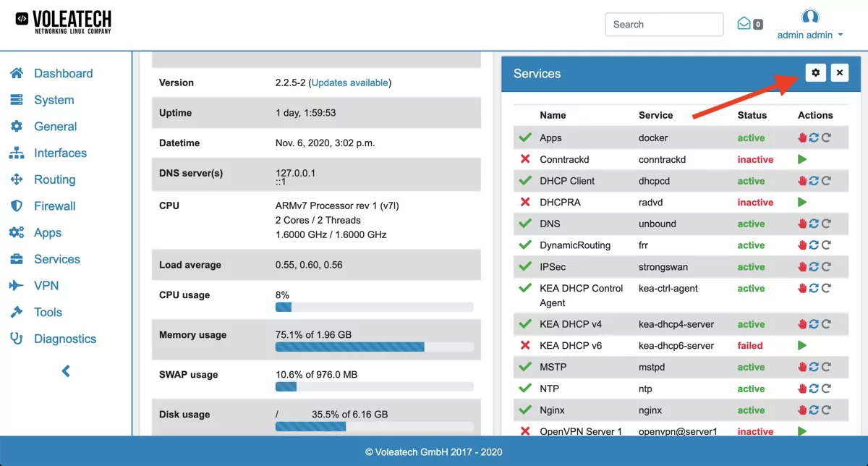This screenshot has width=868, height=466.
Task: Click inside the Search field
Action: tap(663, 24)
